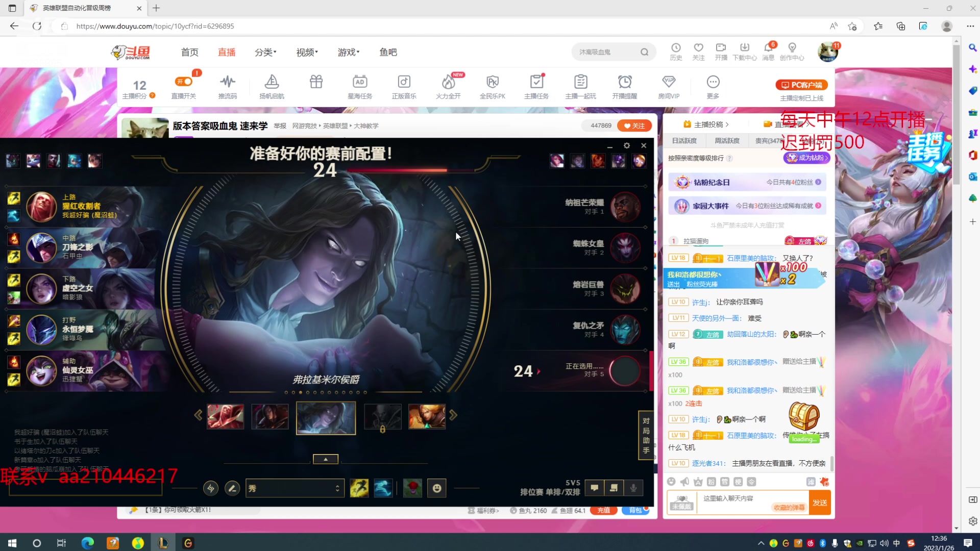Open the League of Legends taskbar icon
This screenshot has height=551, width=980.
163,543
